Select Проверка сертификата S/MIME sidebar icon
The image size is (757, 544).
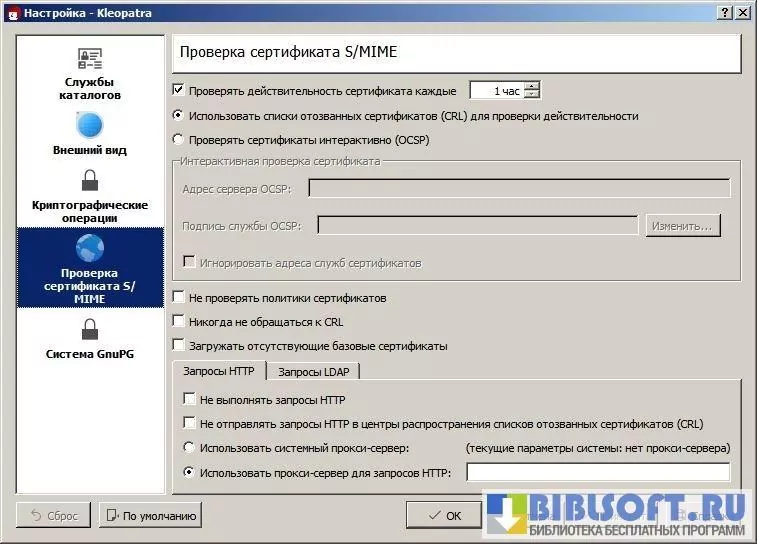[90, 247]
